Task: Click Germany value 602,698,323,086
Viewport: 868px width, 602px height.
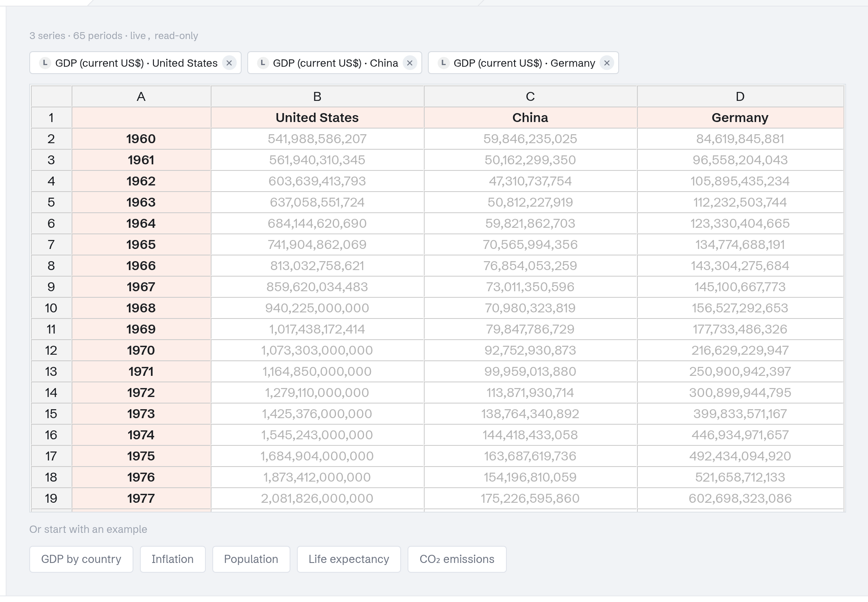Action: click(x=740, y=498)
